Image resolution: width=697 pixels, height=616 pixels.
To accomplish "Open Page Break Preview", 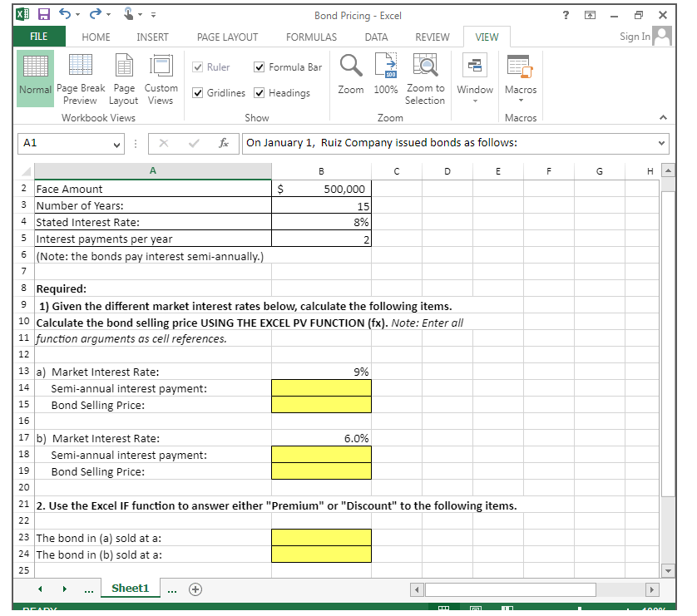I will pyautogui.click(x=81, y=78).
